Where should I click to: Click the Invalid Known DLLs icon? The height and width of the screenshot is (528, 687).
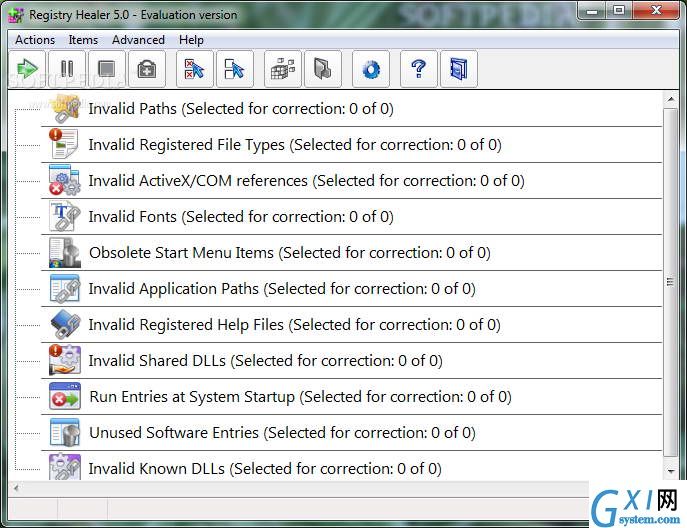65,467
